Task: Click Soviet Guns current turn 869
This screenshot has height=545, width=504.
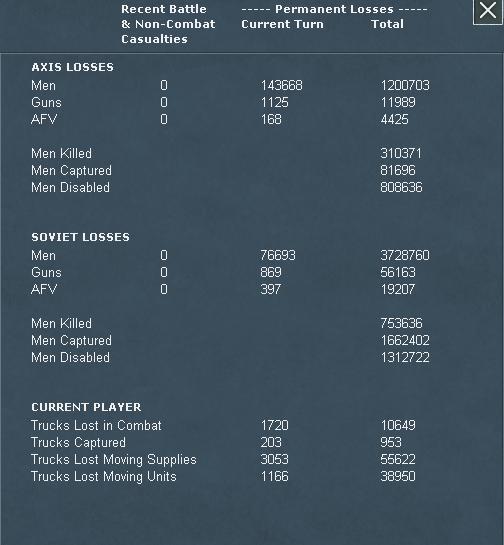Action: coord(271,272)
